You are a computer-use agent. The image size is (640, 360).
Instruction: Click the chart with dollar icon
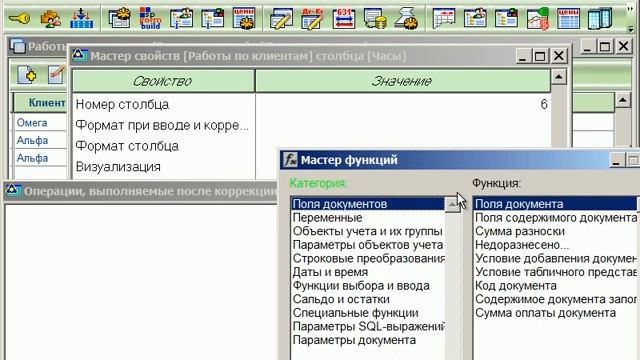(x=538, y=18)
